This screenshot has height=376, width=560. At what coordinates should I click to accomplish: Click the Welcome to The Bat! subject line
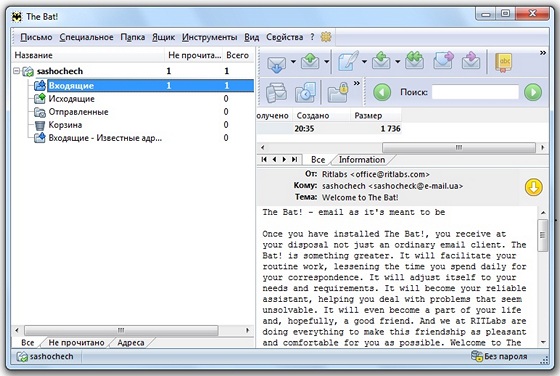(x=360, y=197)
